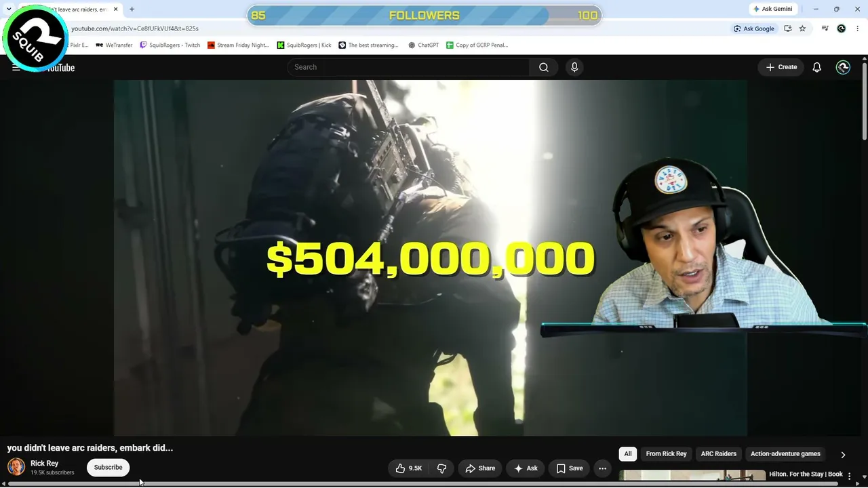The width and height of the screenshot is (868, 488).
Task: Expand the tab search dropdown arrow
Action: [x=8, y=9]
